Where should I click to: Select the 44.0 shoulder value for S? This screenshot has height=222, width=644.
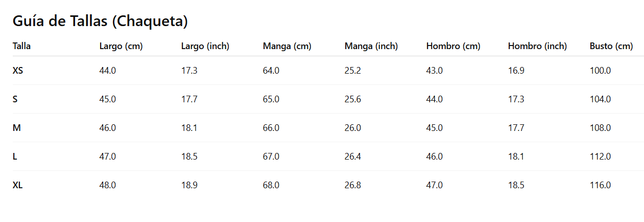click(x=434, y=99)
